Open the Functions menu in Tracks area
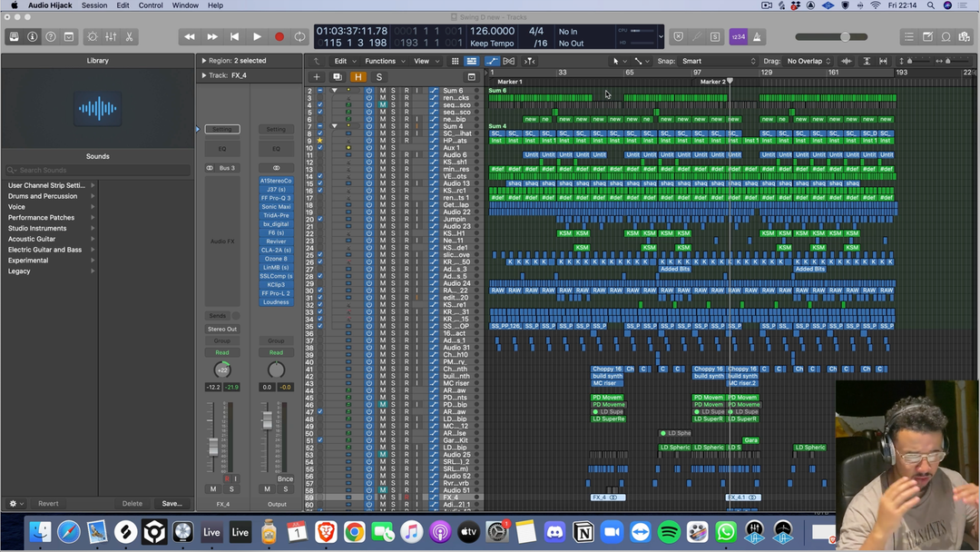Image resolution: width=980 pixels, height=552 pixels. tap(383, 61)
